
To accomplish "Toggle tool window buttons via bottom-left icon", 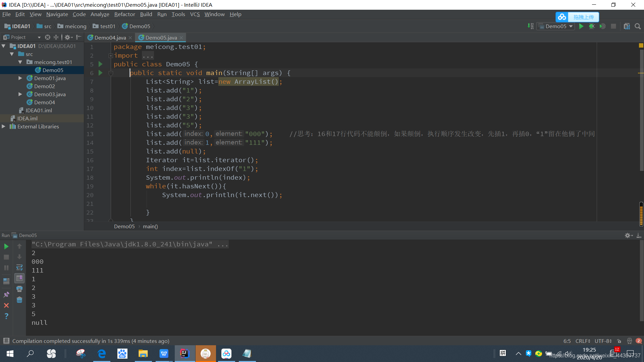I will 6,341.
